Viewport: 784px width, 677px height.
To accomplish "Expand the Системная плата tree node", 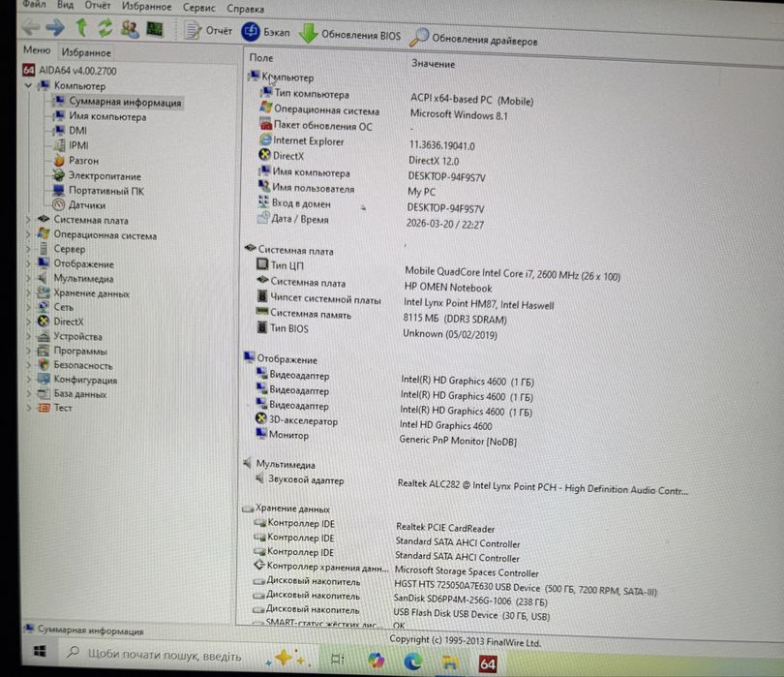I will click(28, 219).
